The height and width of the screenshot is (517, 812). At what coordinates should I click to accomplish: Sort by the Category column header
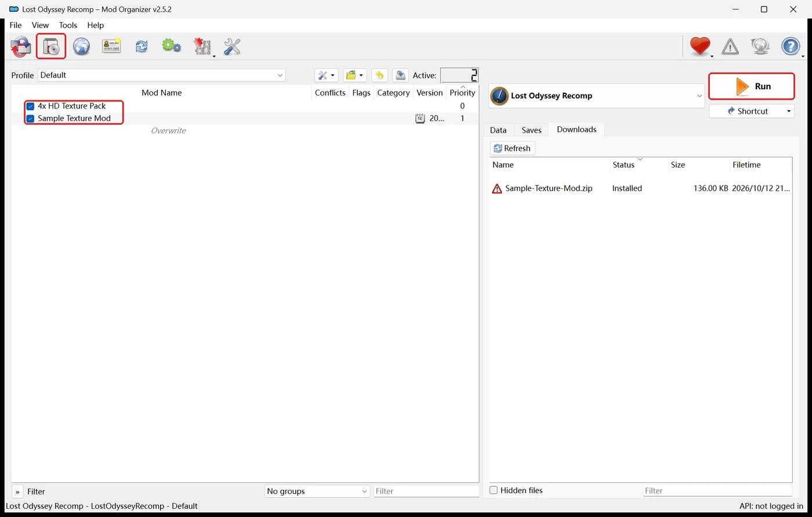point(393,93)
